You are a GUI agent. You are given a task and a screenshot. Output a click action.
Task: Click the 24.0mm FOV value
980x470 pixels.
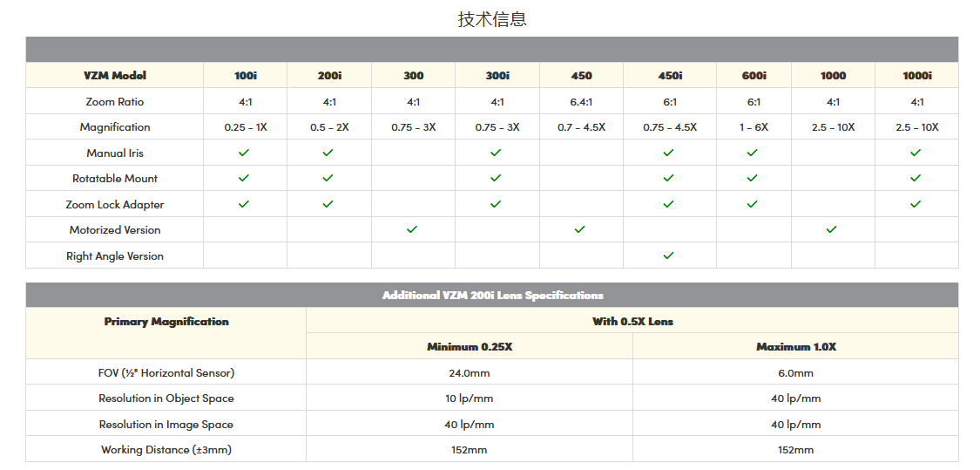coord(469,373)
